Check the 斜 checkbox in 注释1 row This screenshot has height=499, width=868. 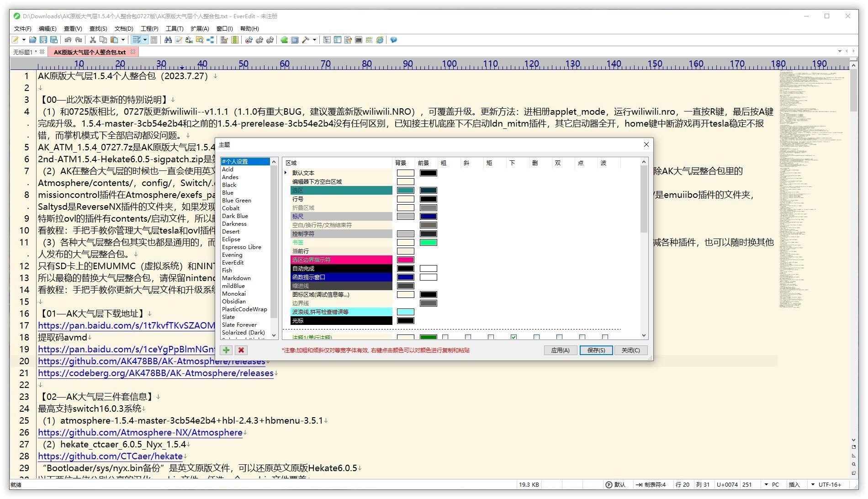(468, 337)
